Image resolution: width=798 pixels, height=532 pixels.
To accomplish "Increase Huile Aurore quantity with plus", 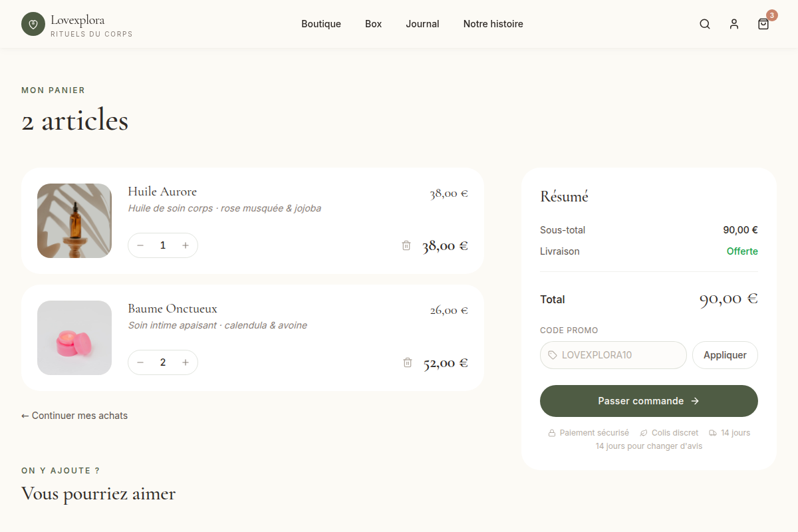I will (x=186, y=245).
